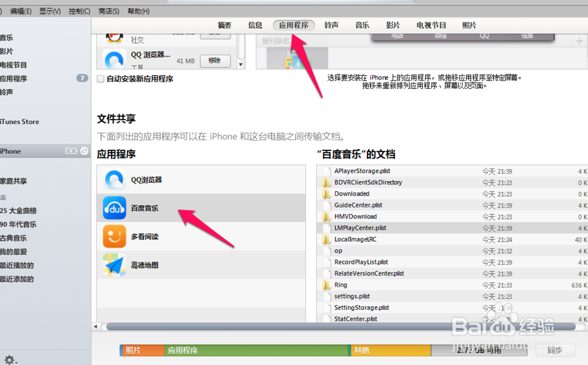The width and height of the screenshot is (588, 365).
Task: Open the 显示(V) menu
Action: tap(50, 11)
